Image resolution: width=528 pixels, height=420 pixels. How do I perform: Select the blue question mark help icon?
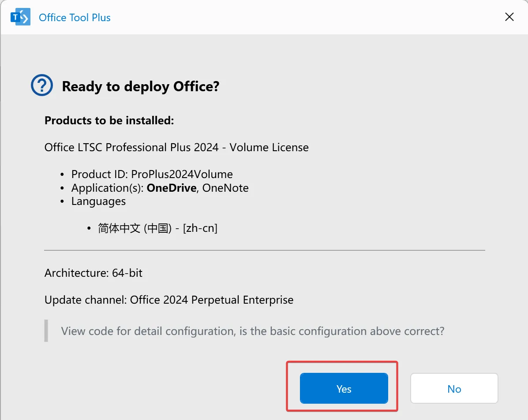tap(42, 85)
